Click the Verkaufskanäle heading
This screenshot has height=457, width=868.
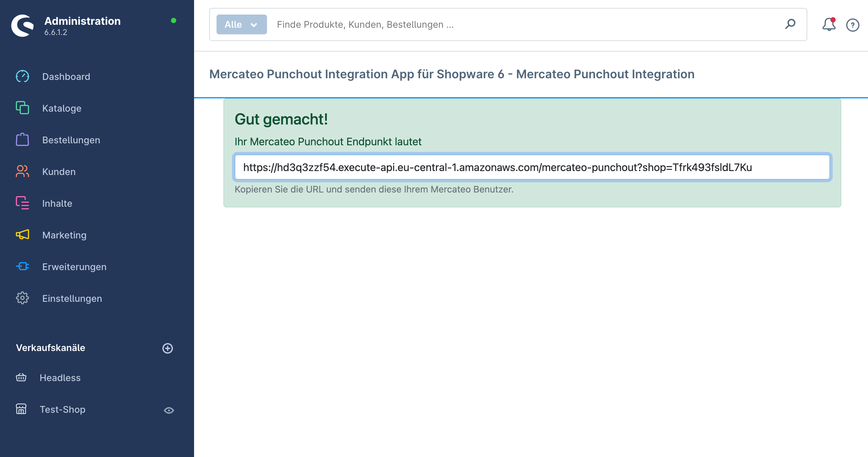(x=50, y=348)
